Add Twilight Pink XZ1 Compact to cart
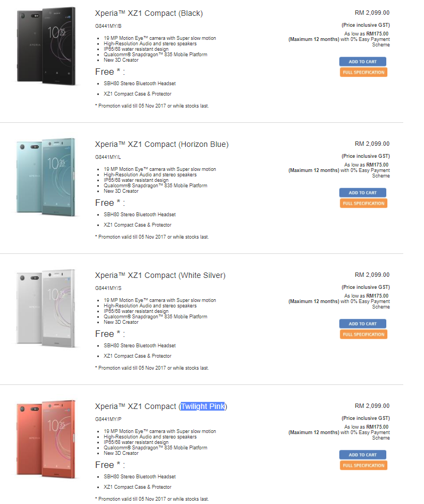This screenshot has width=424, height=504. click(362, 455)
